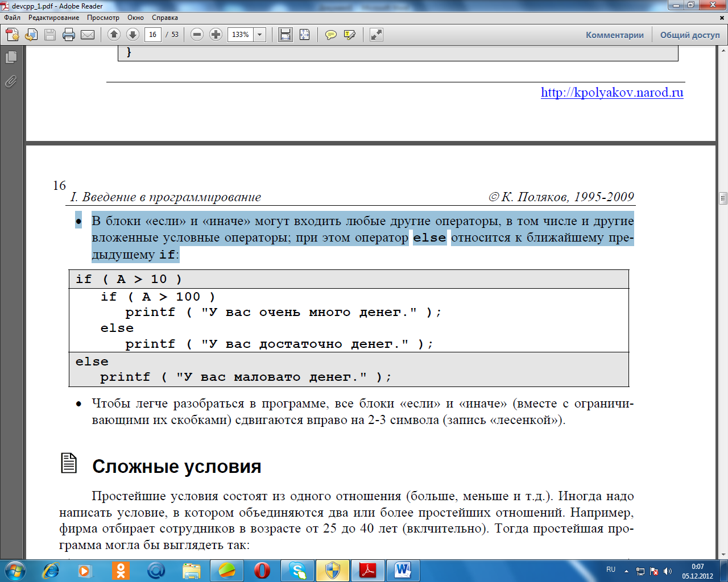This screenshot has height=582, width=728.
Task: Go to previous page arrow
Action: (114, 35)
